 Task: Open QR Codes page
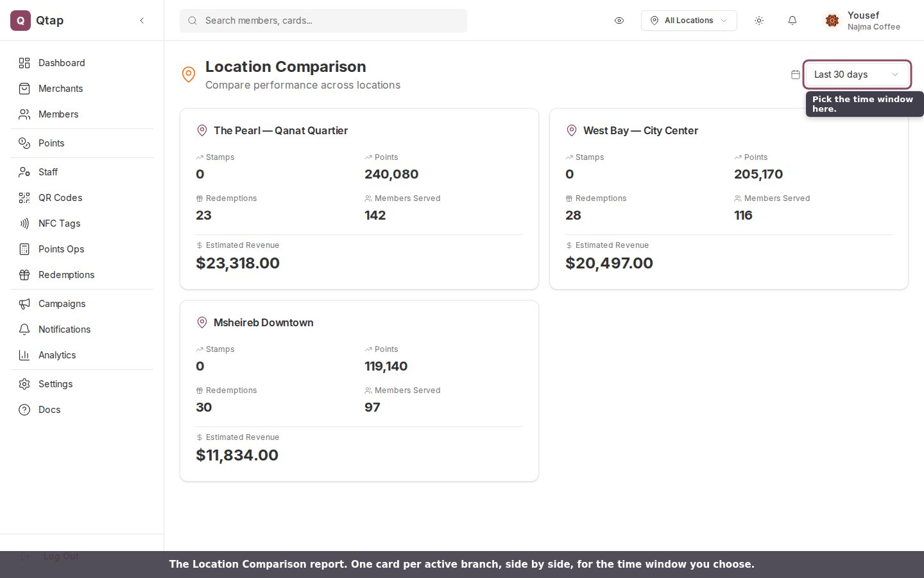[81, 198]
